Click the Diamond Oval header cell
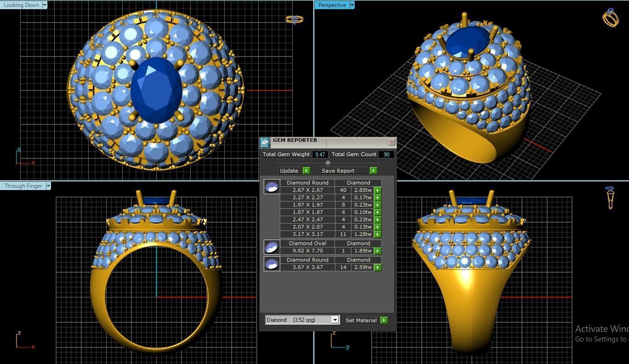 click(x=307, y=243)
